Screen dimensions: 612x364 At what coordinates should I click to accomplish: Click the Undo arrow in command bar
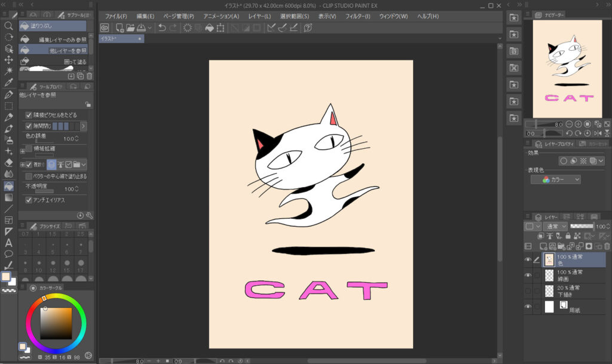pos(162,28)
